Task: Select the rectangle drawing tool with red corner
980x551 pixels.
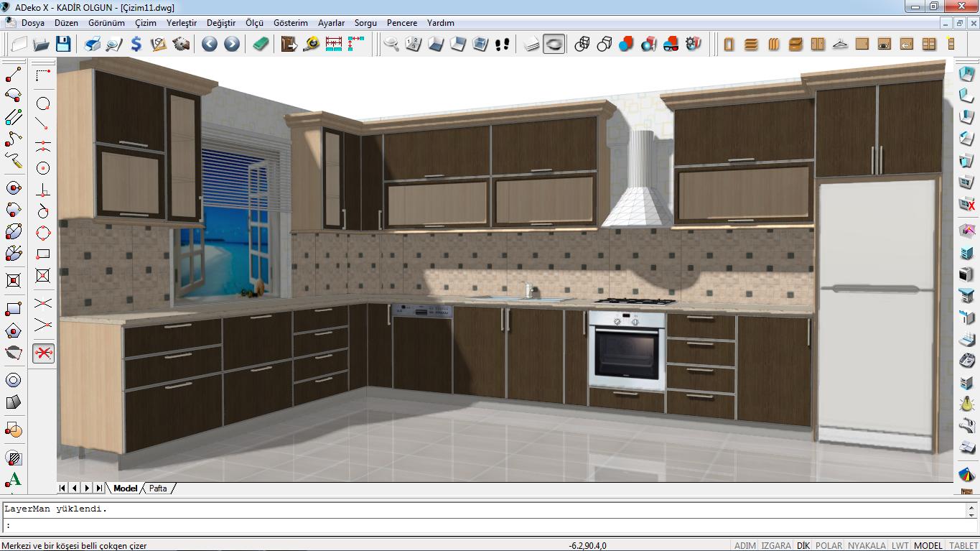Action: coord(14,310)
